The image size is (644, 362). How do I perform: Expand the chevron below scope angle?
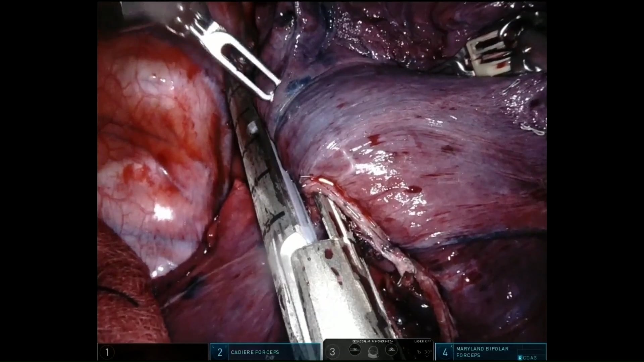(x=427, y=356)
